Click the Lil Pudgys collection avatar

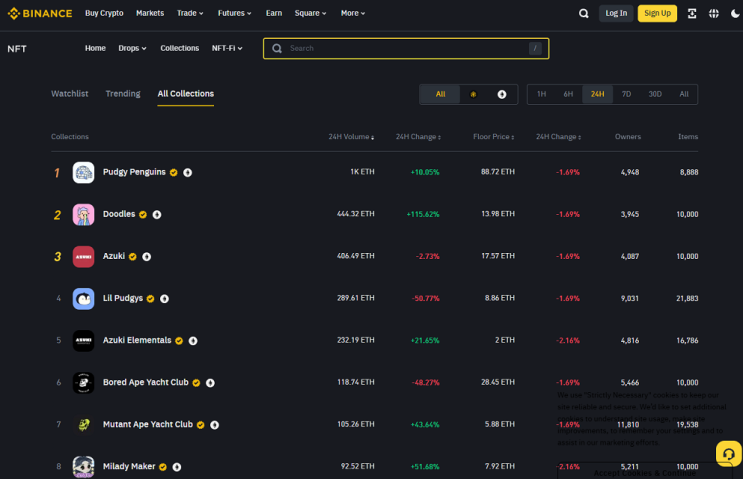tap(83, 299)
